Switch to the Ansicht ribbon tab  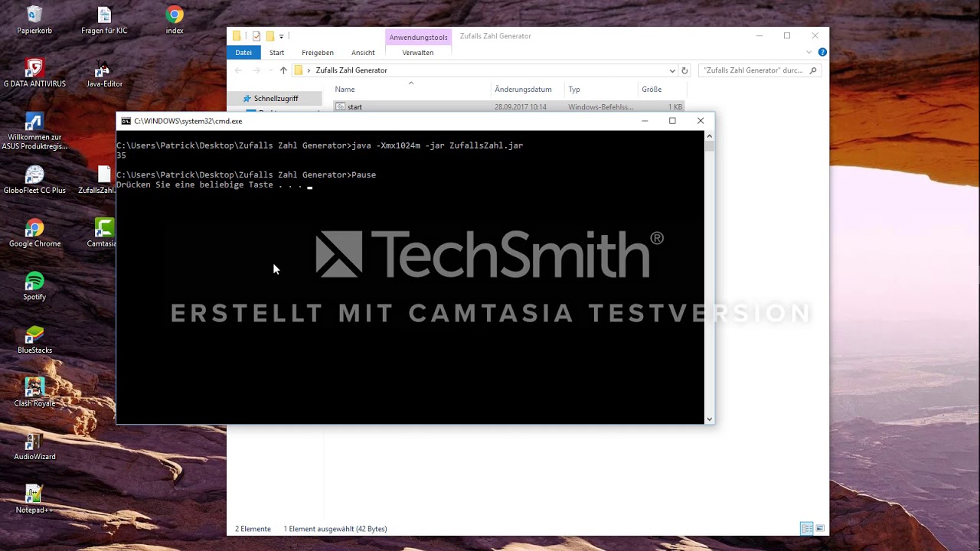click(363, 53)
